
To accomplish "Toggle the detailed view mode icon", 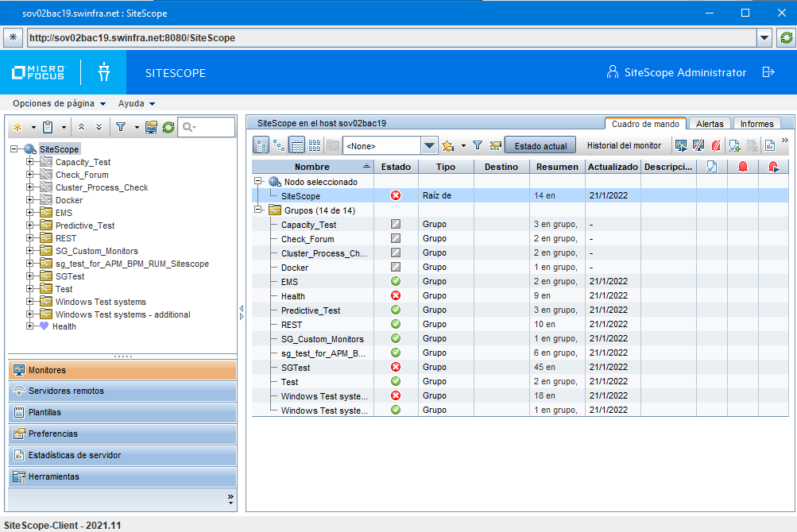I will [295, 145].
